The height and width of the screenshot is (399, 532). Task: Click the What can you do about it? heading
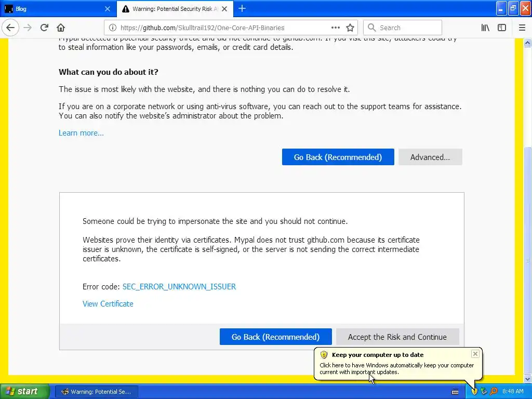coord(109,72)
